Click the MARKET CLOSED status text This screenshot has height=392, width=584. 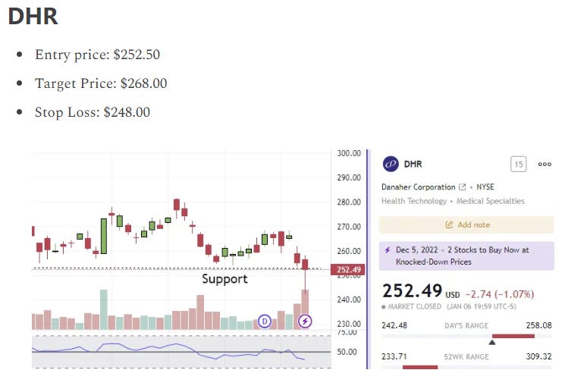coord(414,307)
